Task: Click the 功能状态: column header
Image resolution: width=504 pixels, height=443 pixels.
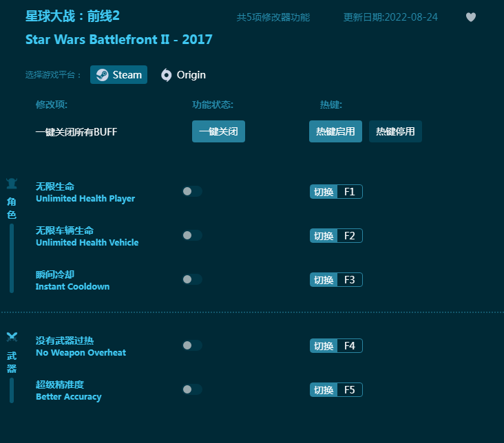Action: click(x=213, y=105)
